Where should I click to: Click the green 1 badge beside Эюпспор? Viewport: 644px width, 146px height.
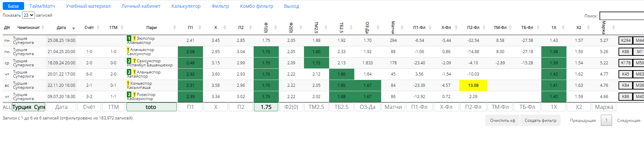coord(129,38)
